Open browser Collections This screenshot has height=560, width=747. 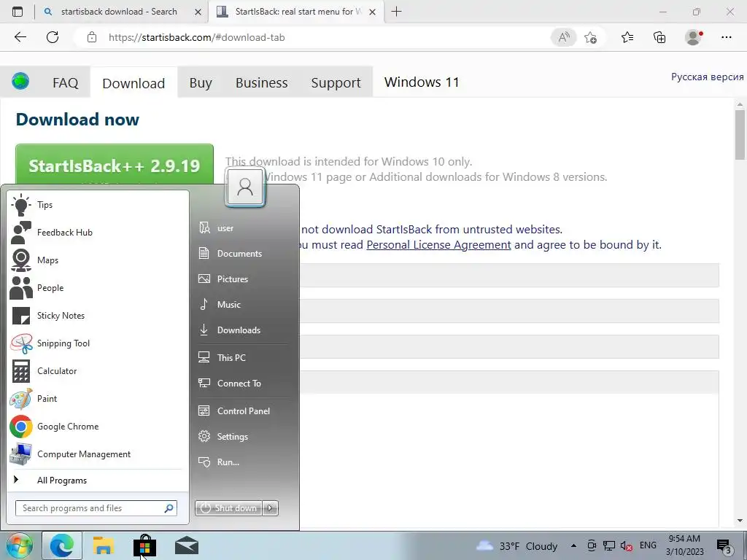pyautogui.click(x=659, y=38)
